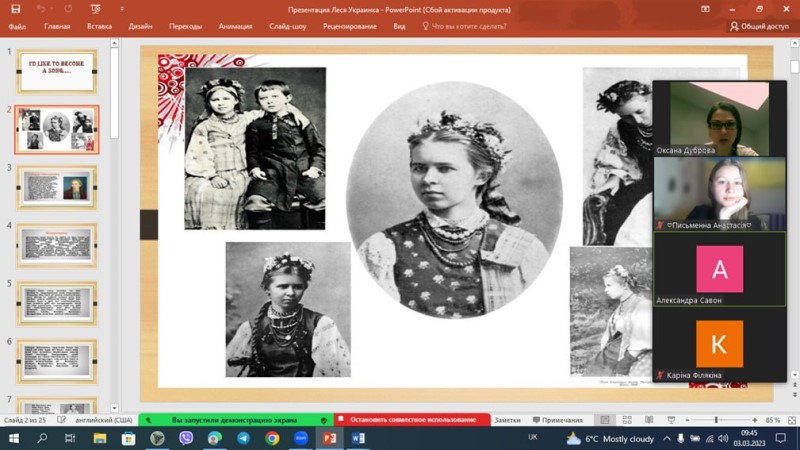Click the 85 % zoom level
The width and height of the screenshot is (800, 450).
[x=772, y=420]
